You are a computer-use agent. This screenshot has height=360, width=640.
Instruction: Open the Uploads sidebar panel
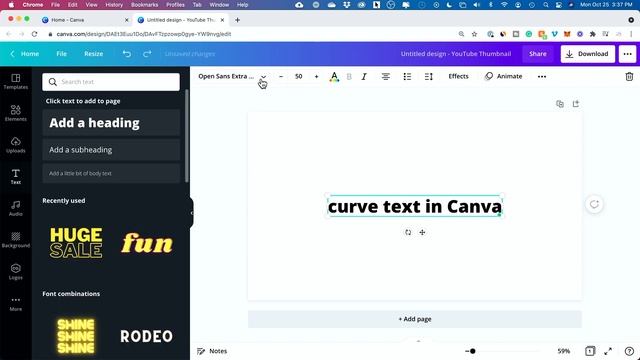coord(16,145)
